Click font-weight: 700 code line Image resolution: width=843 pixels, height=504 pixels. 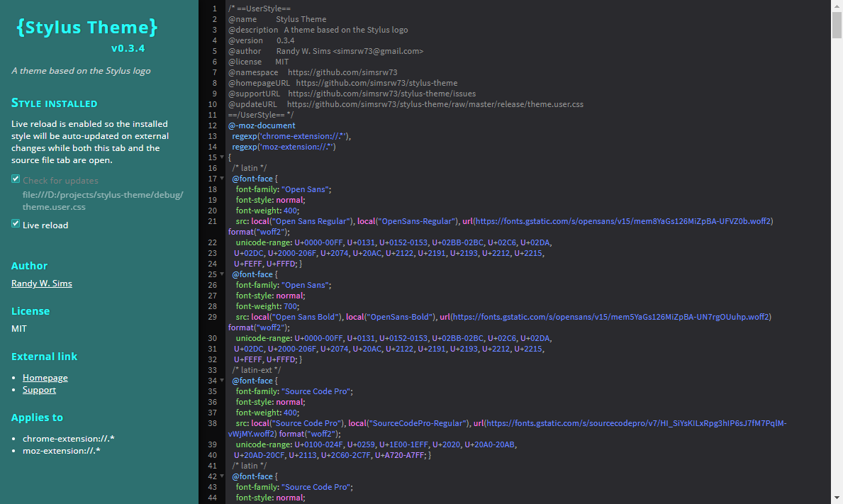pos(267,306)
